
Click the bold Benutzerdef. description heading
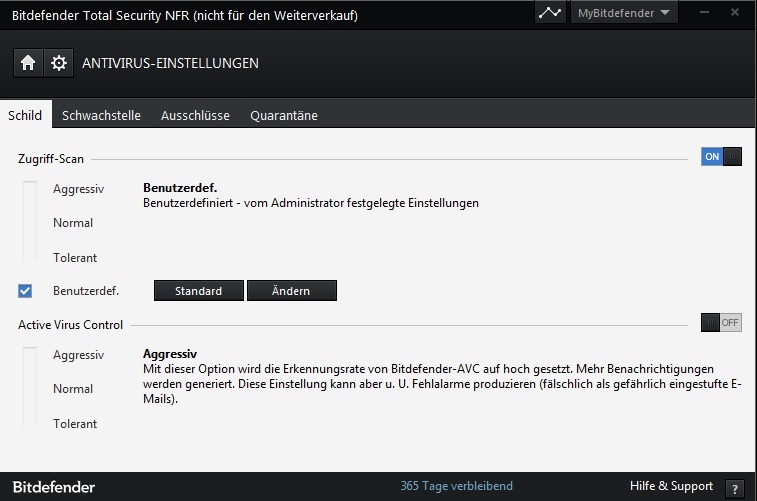(x=180, y=188)
